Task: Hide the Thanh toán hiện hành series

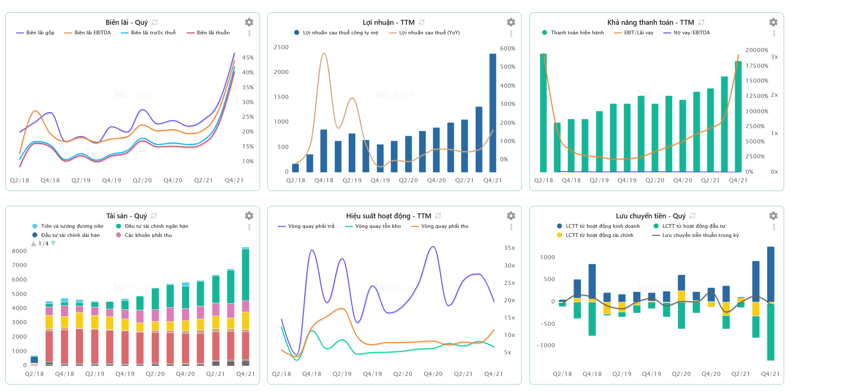Action: [573, 33]
